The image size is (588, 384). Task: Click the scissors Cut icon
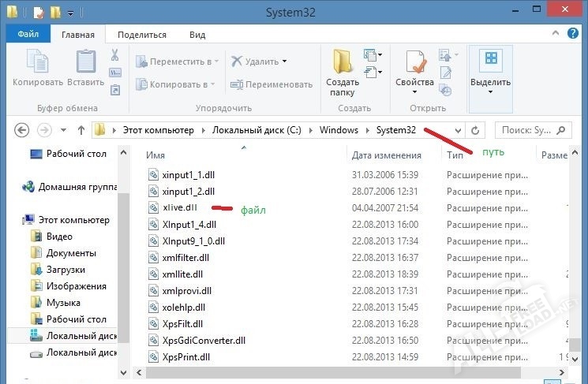[x=114, y=55]
